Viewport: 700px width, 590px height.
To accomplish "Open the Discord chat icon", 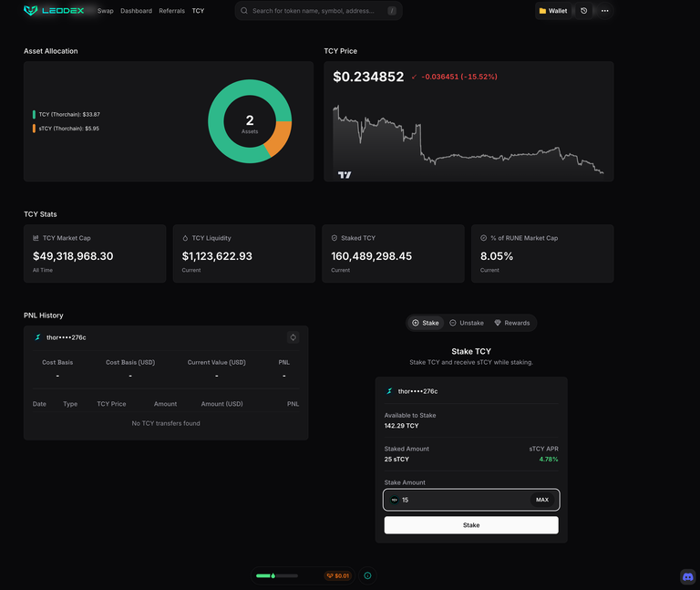I will tap(688, 577).
